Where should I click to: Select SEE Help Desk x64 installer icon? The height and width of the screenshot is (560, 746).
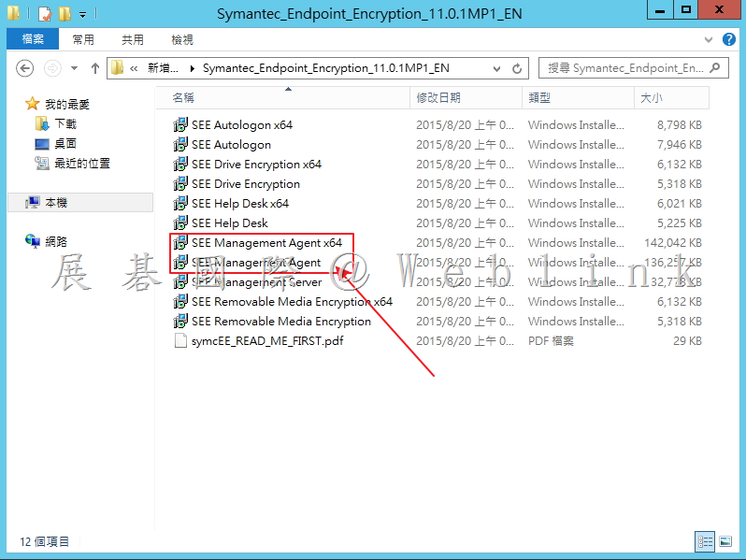(180, 203)
